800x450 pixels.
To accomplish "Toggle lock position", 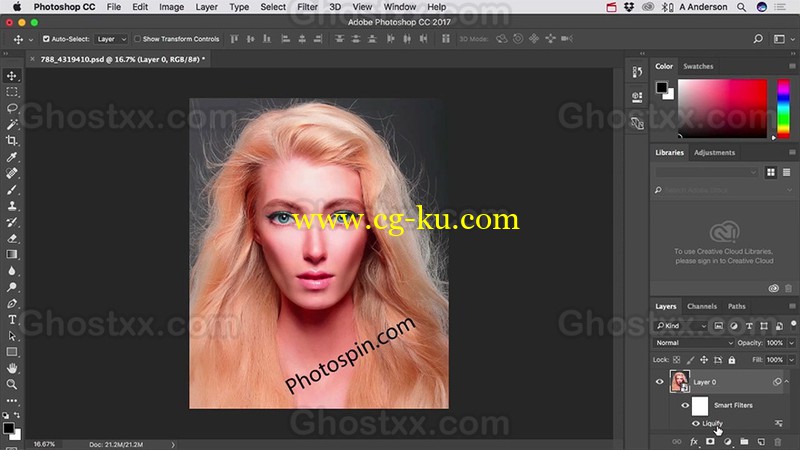I will (704, 360).
